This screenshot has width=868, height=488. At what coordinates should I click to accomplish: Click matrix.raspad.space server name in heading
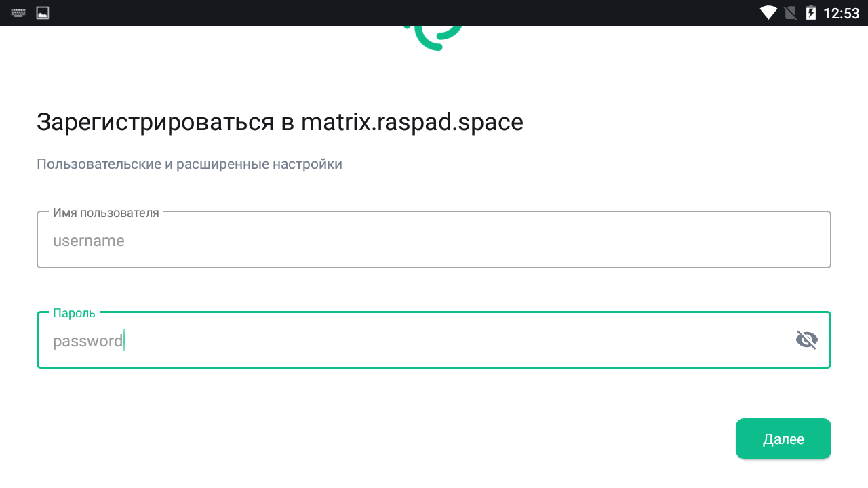coord(412,123)
